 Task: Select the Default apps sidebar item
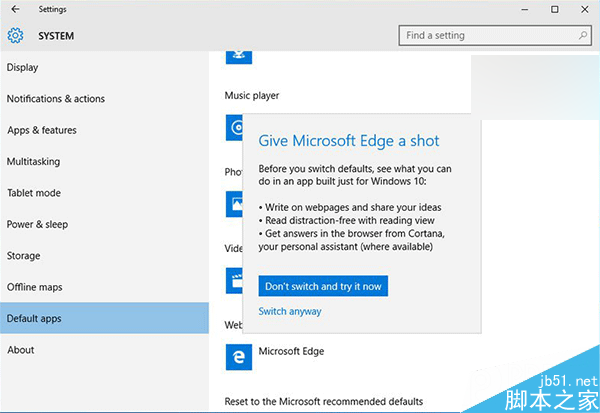[x=34, y=319]
